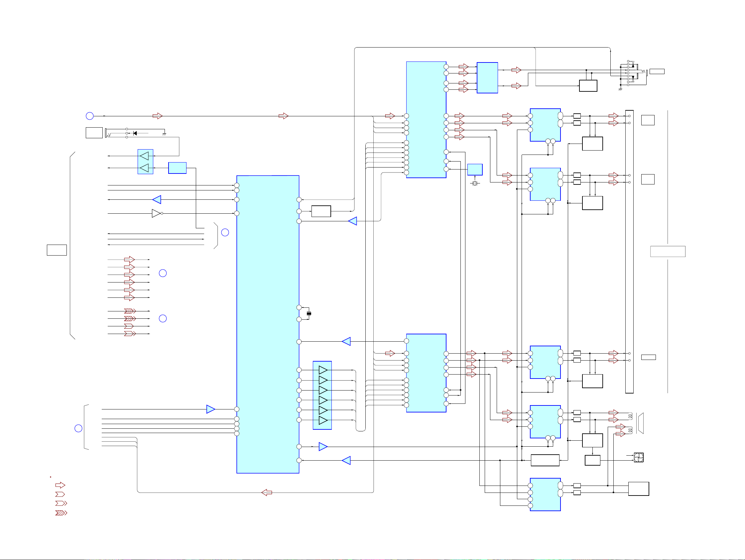Click the blue circle beside the lower-left bracket
745x560 pixels.
(x=78, y=428)
